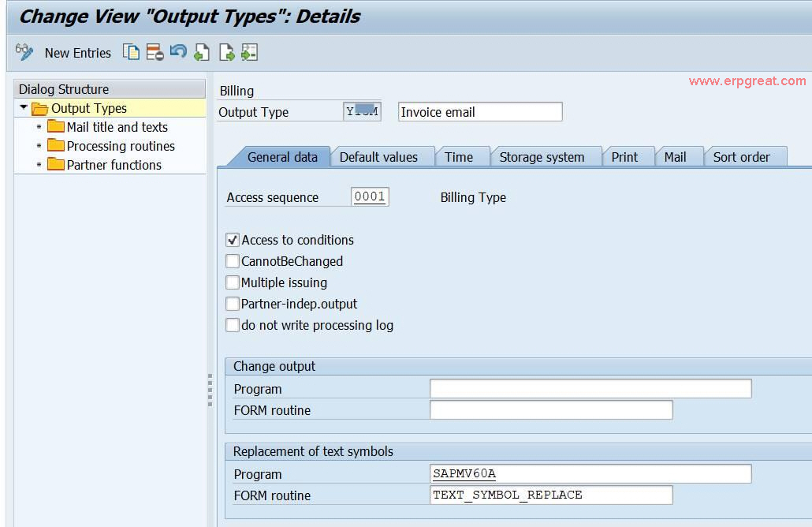
Task: Click the SAPMV60A program field
Action: coord(590,473)
